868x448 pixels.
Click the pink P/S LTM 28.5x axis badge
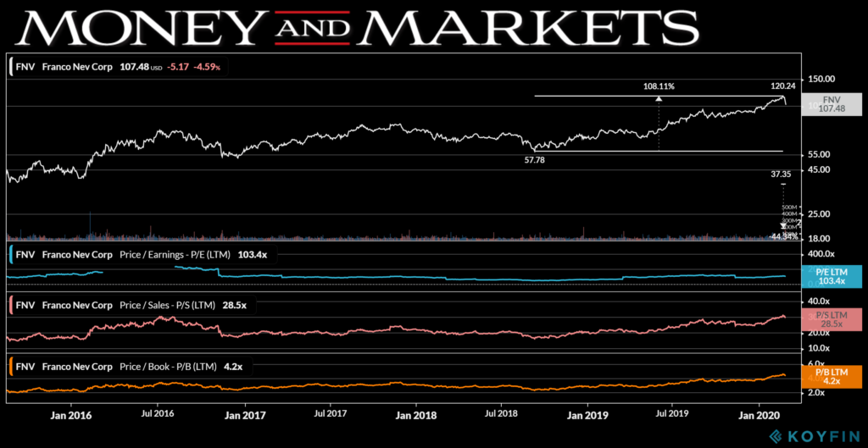(x=832, y=319)
